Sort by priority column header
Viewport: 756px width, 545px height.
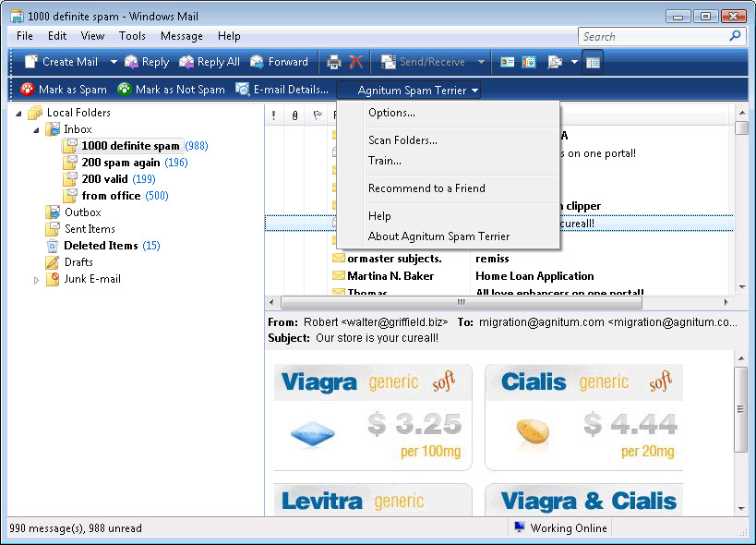(274, 115)
